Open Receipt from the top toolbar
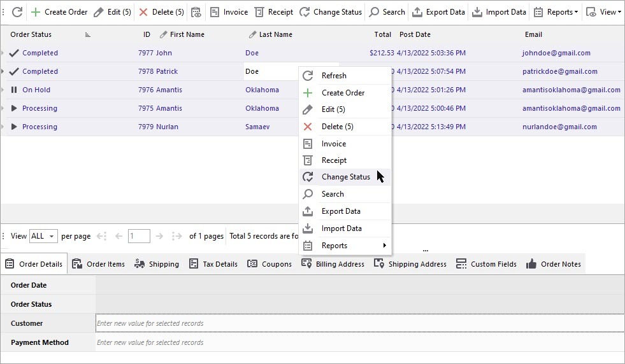Viewport: 625px width, 364px height. [x=273, y=12]
